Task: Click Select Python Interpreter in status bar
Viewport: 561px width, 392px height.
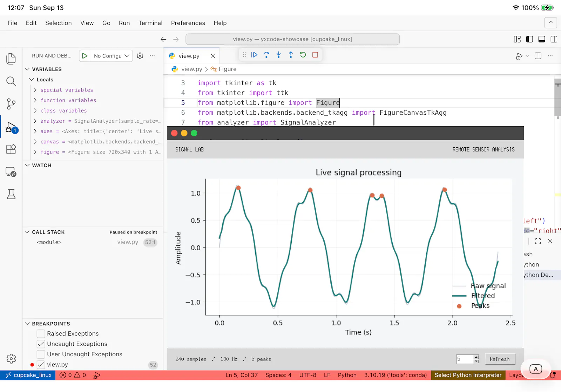Action: pos(468,375)
